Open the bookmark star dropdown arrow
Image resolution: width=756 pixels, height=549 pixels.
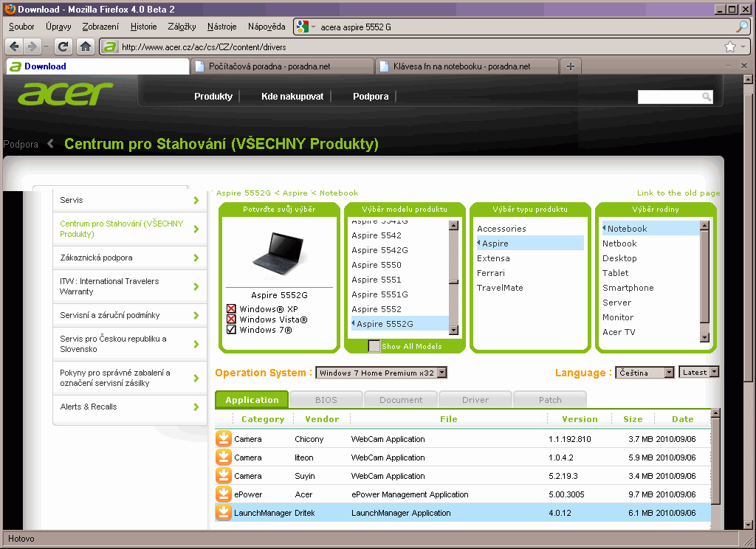(743, 46)
